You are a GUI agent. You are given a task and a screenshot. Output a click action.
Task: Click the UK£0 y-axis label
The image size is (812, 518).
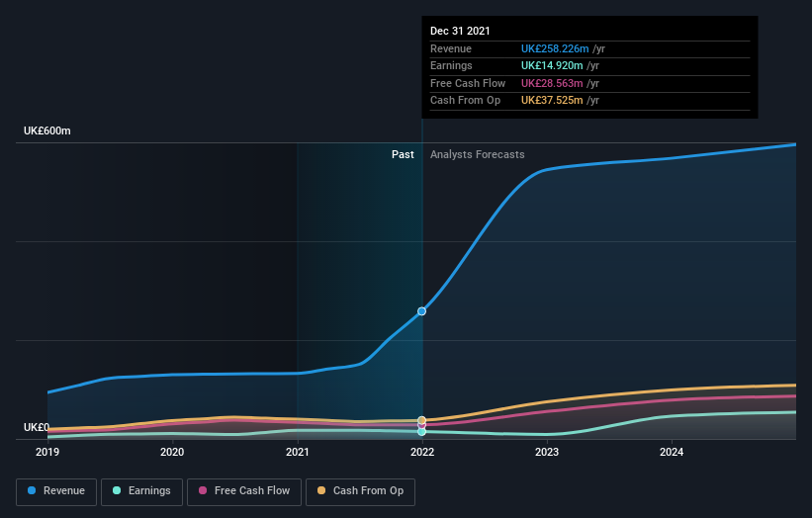[x=37, y=427]
